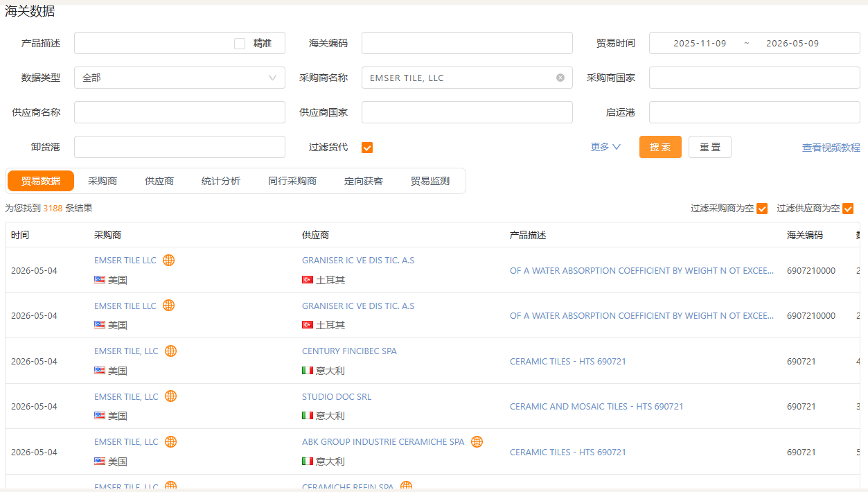Viewport: 868px width, 492px height.
Task: Toggle 过滤采购商为空 checkbox
Action: point(762,209)
